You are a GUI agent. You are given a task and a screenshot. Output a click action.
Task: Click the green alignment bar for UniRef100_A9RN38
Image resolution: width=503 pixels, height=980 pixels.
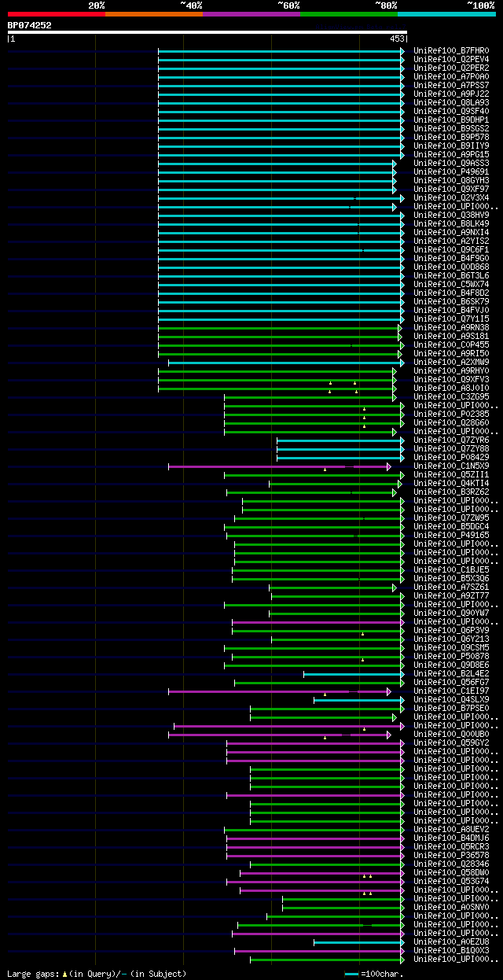pyautogui.click(x=279, y=327)
